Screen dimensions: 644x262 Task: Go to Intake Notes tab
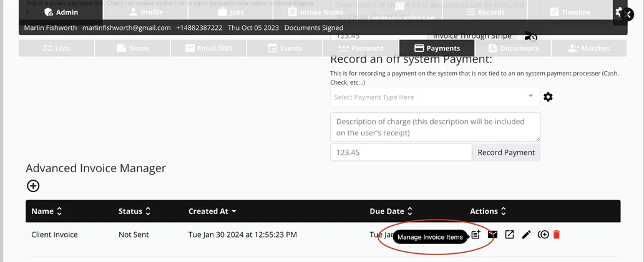(x=315, y=12)
